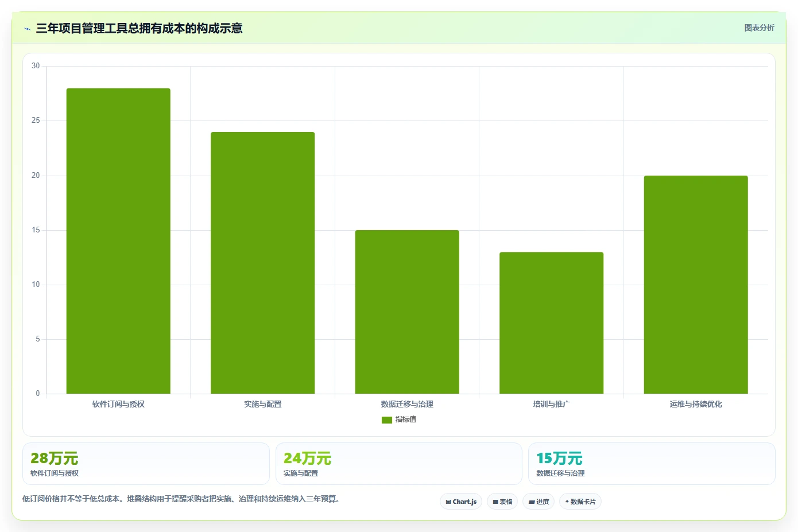Open the 24万元 data card
The height and width of the screenshot is (532, 798).
click(x=399, y=464)
